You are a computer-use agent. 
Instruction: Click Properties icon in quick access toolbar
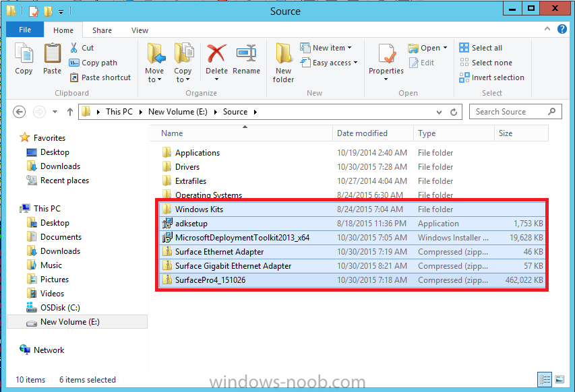(33, 11)
